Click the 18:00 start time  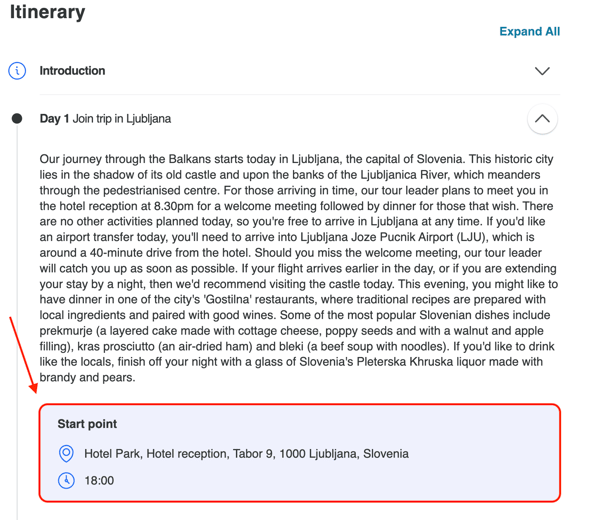tap(99, 481)
